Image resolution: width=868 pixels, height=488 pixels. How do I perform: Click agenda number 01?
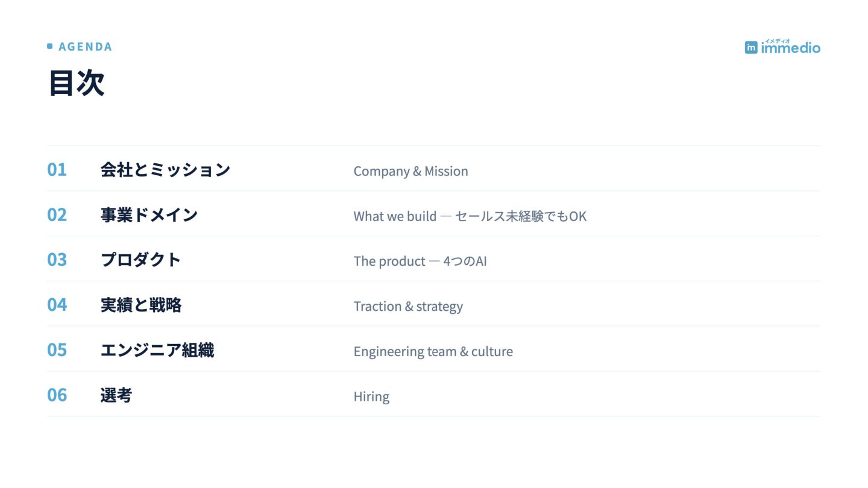[x=57, y=169]
